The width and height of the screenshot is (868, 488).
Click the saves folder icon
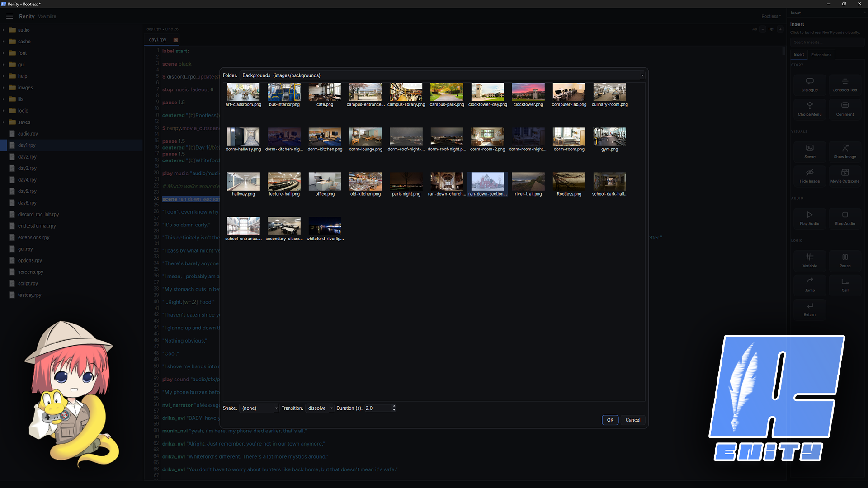click(13, 122)
